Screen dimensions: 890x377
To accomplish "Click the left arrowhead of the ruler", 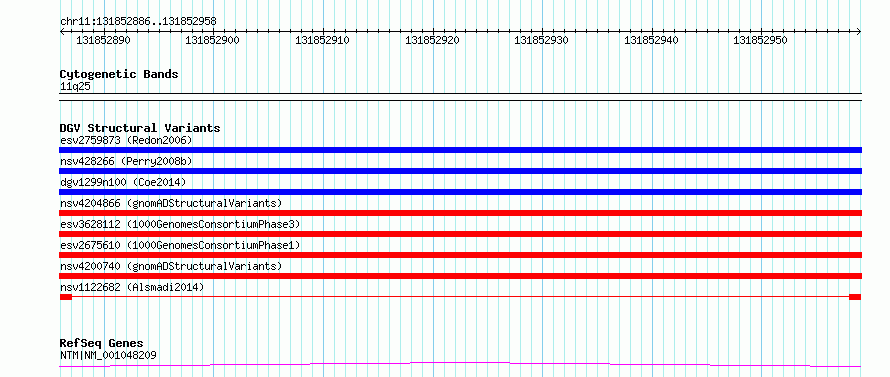I will (x=62, y=31).
